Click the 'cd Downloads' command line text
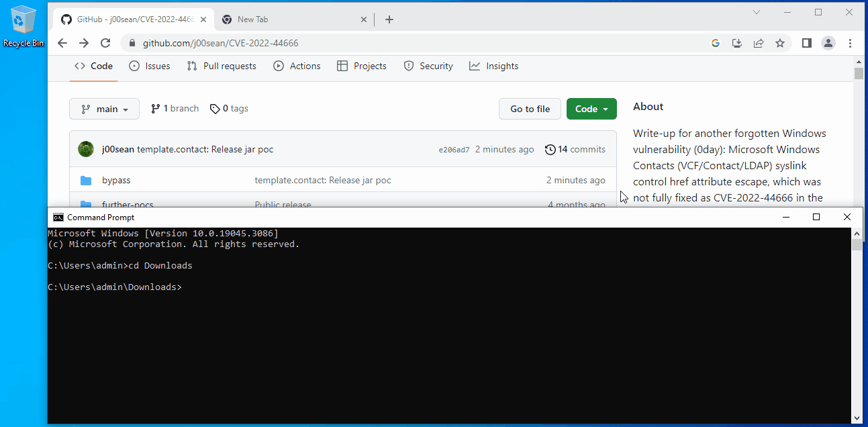Viewport: 868px width, 427px height. 160,265
